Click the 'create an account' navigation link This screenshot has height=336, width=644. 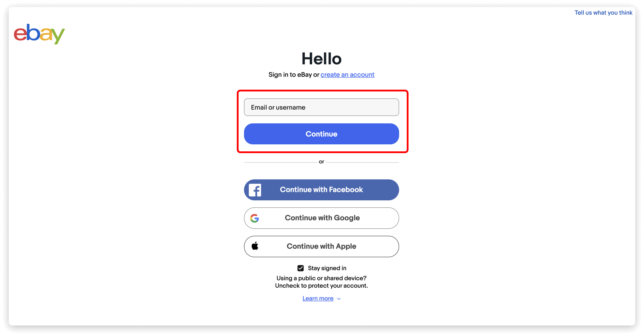click(x=347, y=74)
